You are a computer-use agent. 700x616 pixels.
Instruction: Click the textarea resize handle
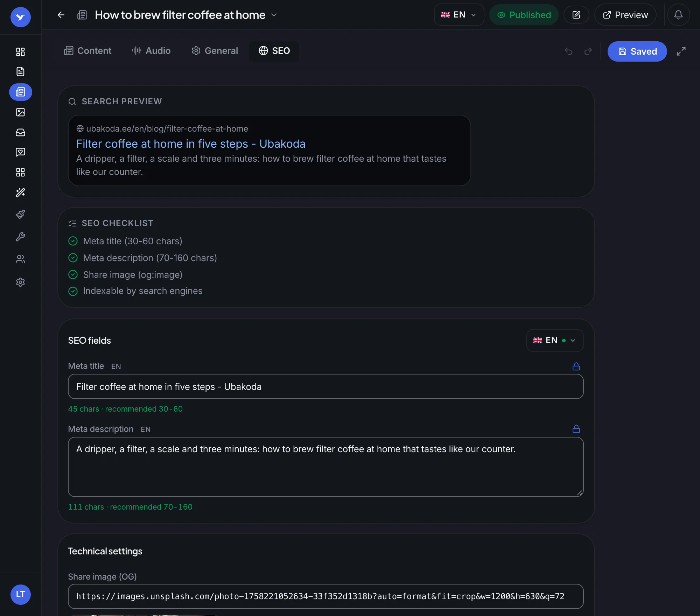coord(579,493)
